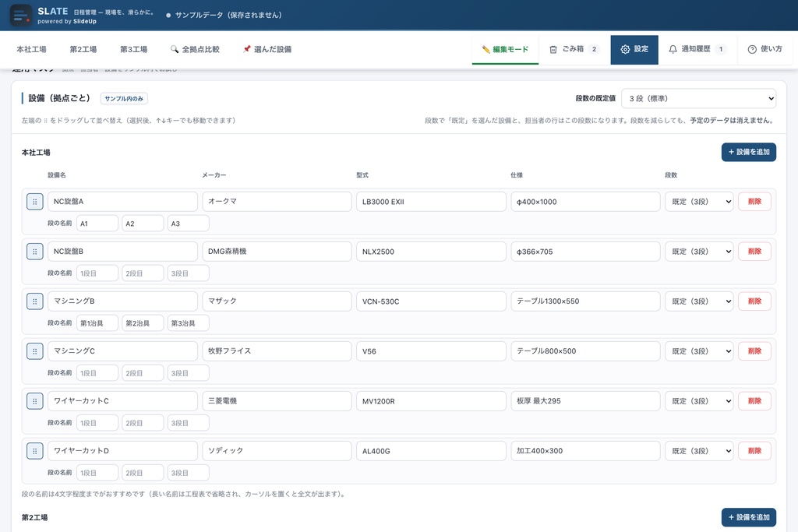Click the trash can icon for ごみ箱

(553, 49)
